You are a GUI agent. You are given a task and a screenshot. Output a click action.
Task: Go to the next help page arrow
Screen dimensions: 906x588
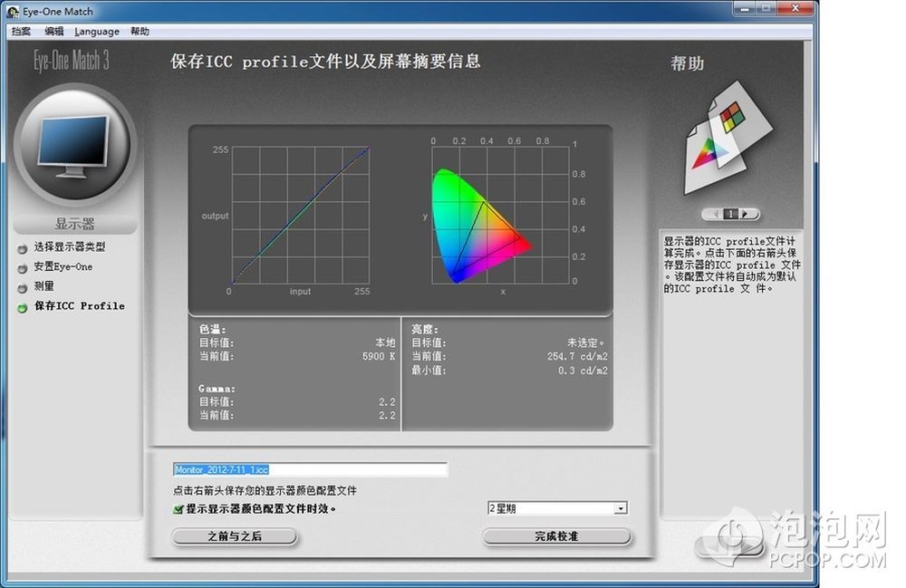tap(746, 215)
